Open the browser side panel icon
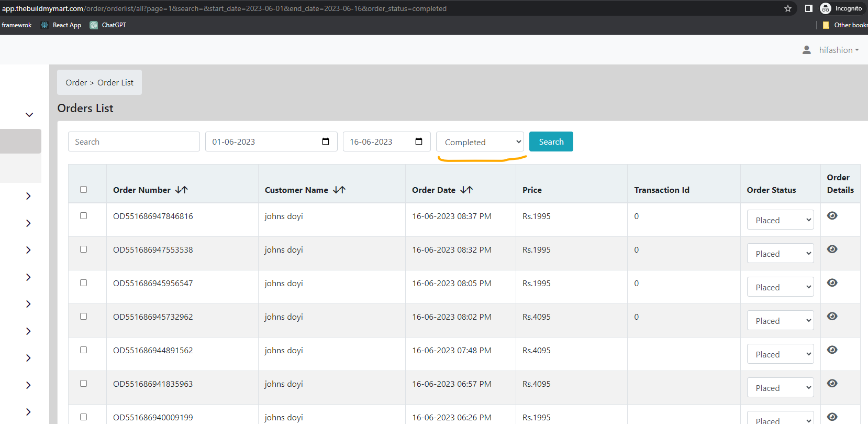Image resolution: width=868 pixels, height=424 pixels. (808, 8)
